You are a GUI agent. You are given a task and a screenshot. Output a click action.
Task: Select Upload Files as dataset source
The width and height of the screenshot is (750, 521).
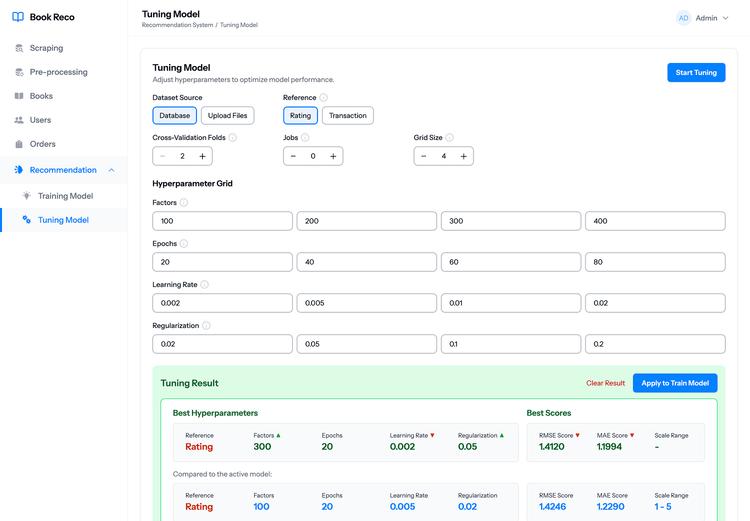tap(228, 115)
